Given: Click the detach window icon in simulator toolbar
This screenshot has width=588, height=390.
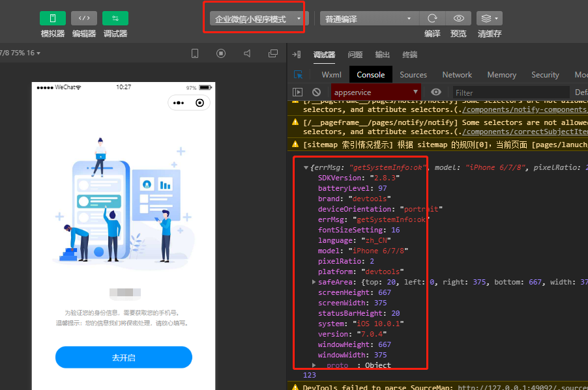Looking at the screenshot, I should pyautogui.click(x=273, y=53).
